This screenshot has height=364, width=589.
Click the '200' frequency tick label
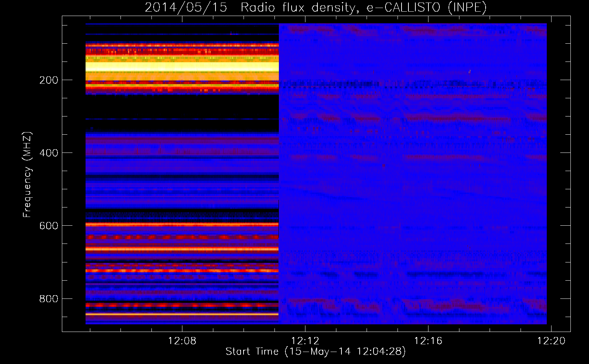(49, 80)
